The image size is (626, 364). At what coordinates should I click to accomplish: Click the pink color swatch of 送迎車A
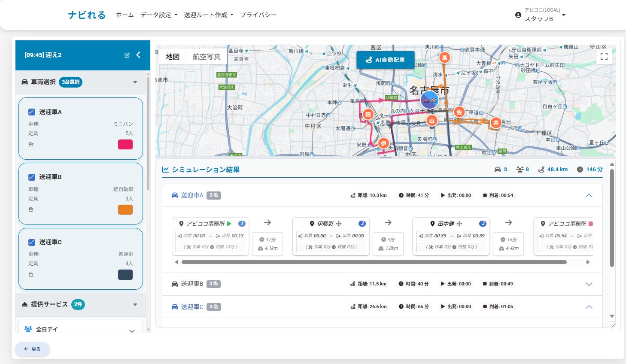(125, 144)
